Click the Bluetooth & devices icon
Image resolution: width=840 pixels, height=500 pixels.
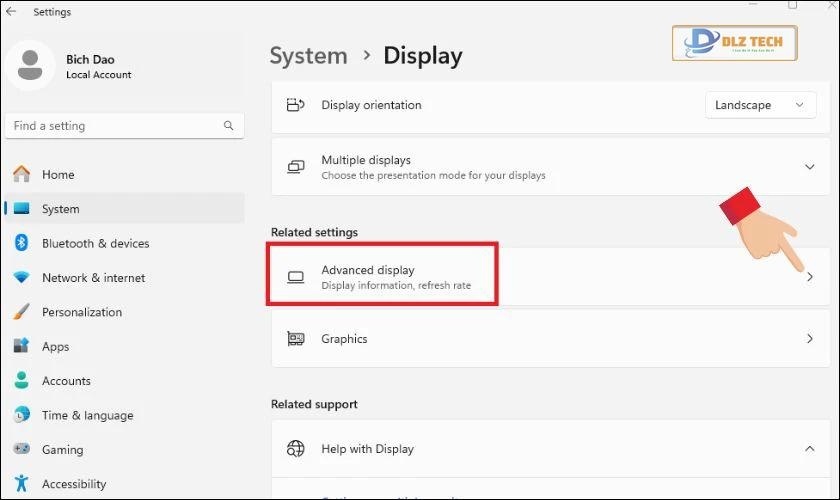pyautogui.click(x=21, y=243)
